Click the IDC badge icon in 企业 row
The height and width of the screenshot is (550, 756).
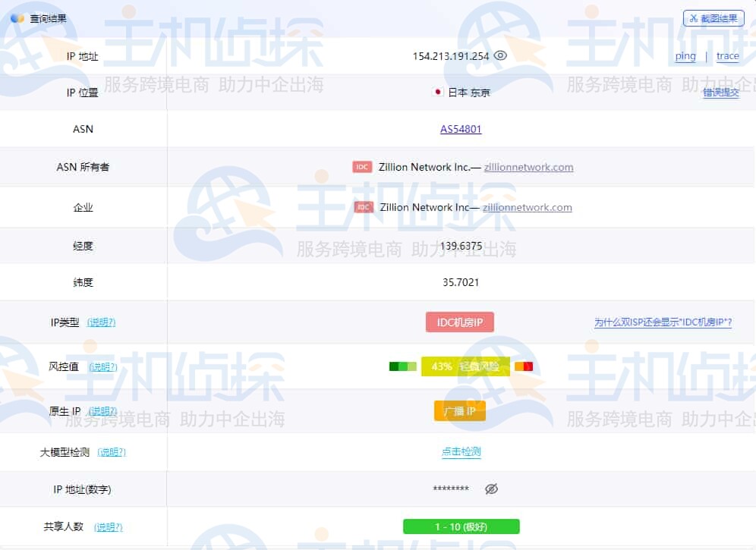(364, 206)
